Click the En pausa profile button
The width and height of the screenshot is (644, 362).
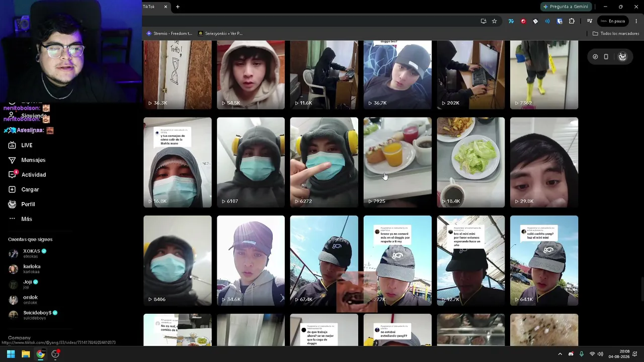point(612,21)
